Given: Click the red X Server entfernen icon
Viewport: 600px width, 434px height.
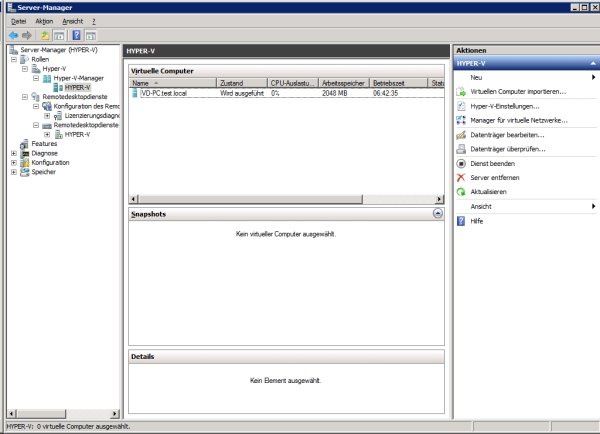Looking at the screenshot, I should click(x=460, y=177).
